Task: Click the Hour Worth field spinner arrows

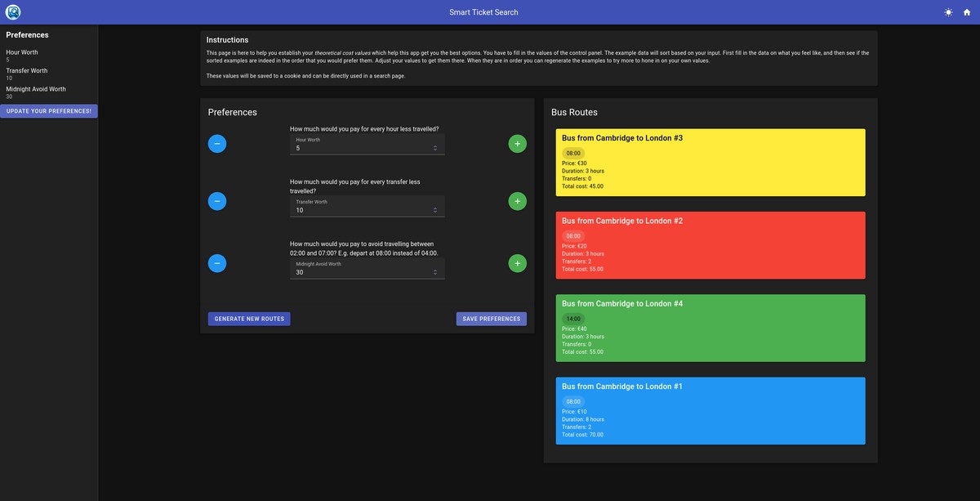Action: (435, 148)
